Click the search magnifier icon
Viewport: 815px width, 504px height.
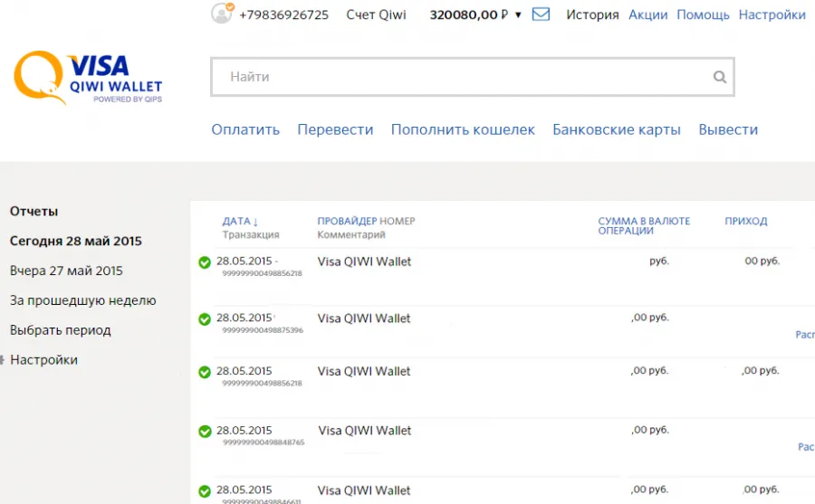point(719,77)
